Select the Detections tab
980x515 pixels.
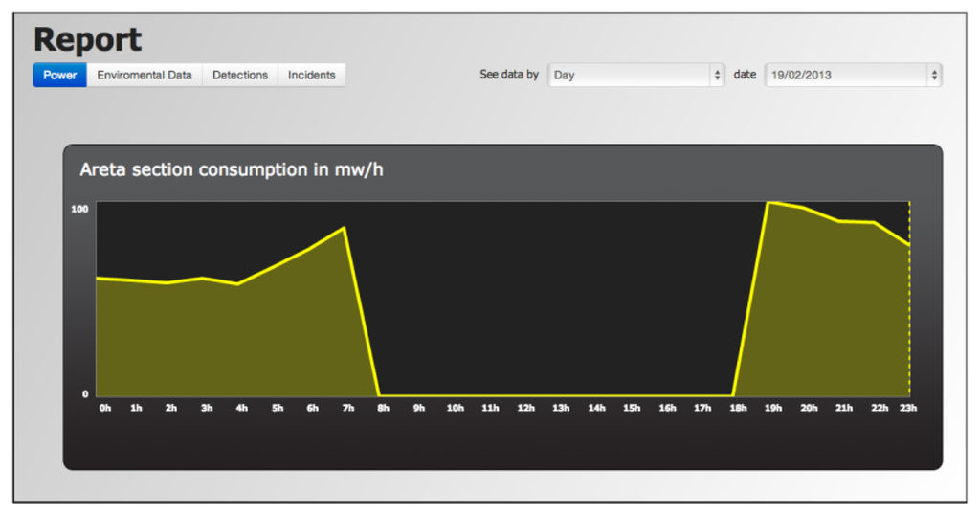point(240,75)
